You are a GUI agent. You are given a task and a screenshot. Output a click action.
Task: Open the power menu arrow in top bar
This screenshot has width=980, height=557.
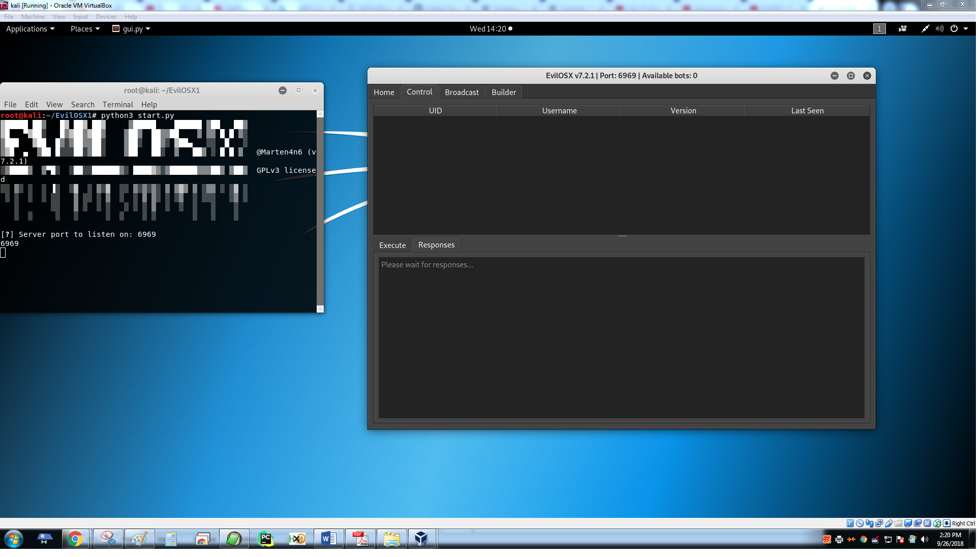point(966,29)
